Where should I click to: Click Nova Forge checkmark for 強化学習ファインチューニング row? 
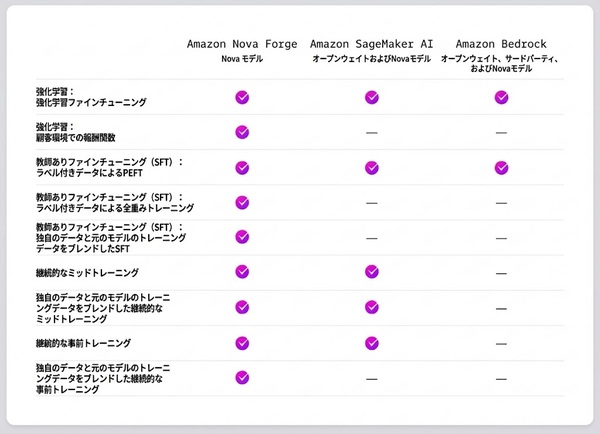click(x=241, y=97)
